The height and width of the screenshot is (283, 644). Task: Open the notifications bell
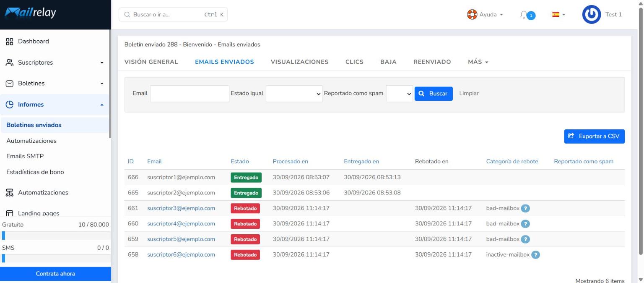pyautogui.click(x=523, y=15)
